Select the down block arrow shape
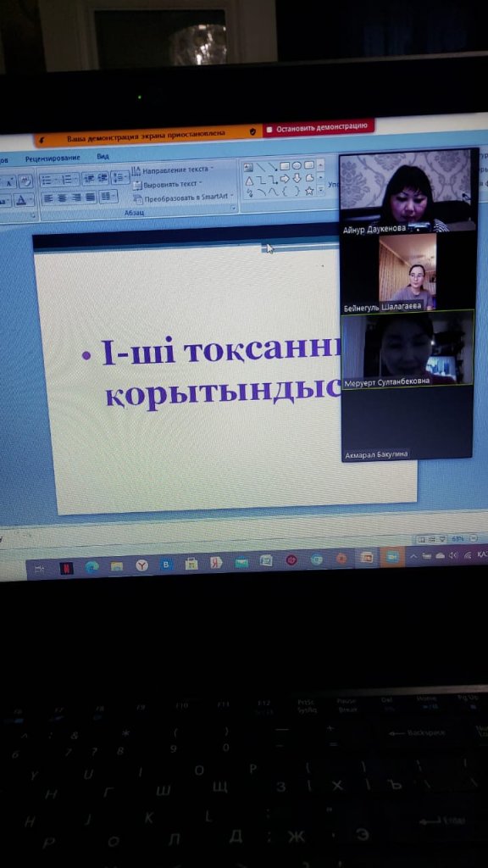This screenshot has width=488, height=868. pos(297,178)
